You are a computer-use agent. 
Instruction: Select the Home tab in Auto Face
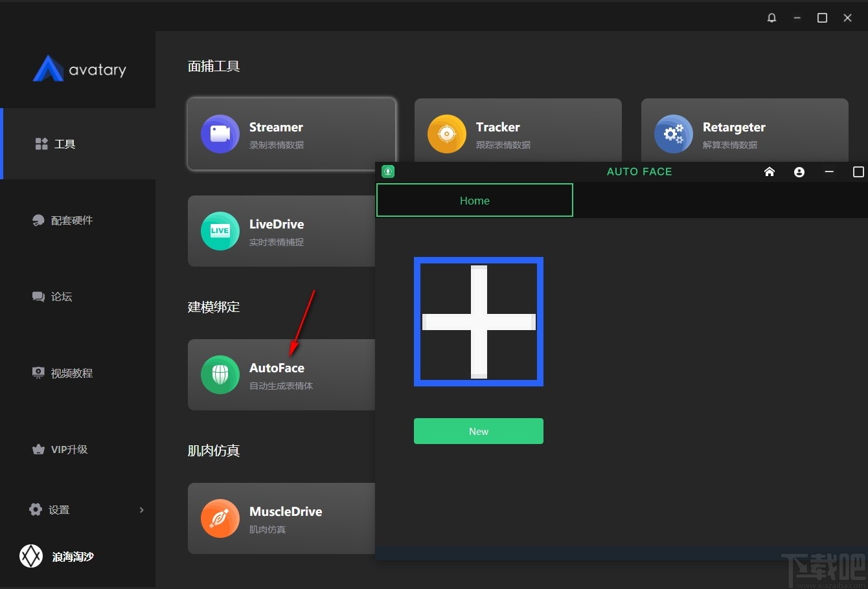(475, 200)
